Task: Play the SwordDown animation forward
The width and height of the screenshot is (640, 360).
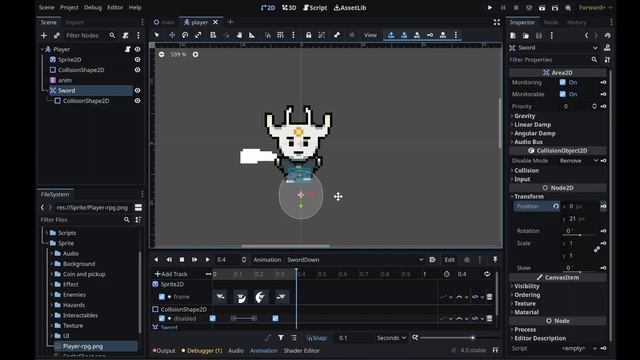Action: point(207,260)
